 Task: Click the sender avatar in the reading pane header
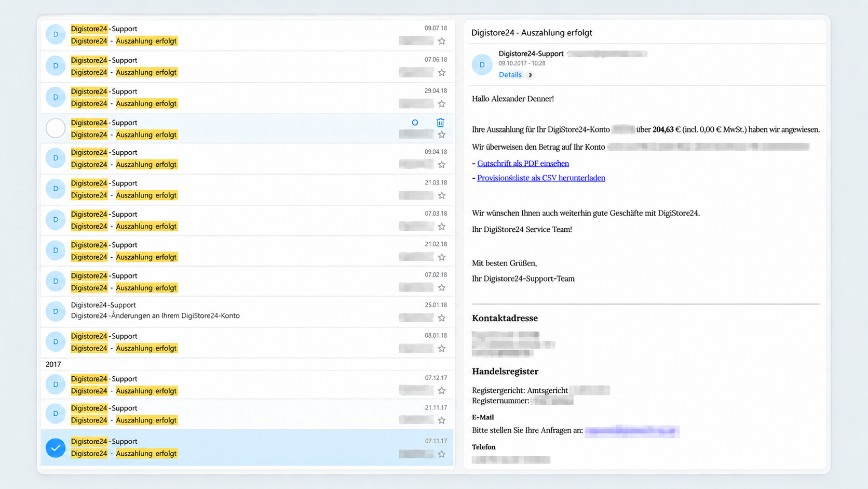482,64
